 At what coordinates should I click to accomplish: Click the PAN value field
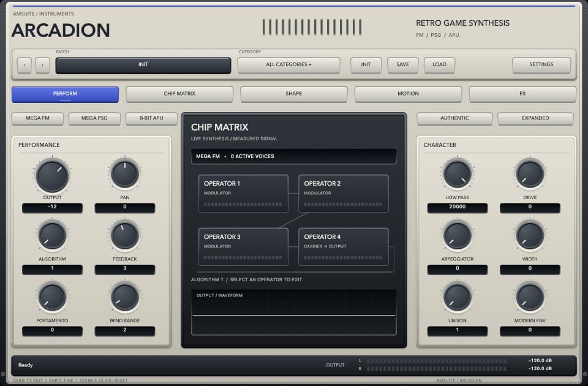(125, 208)
